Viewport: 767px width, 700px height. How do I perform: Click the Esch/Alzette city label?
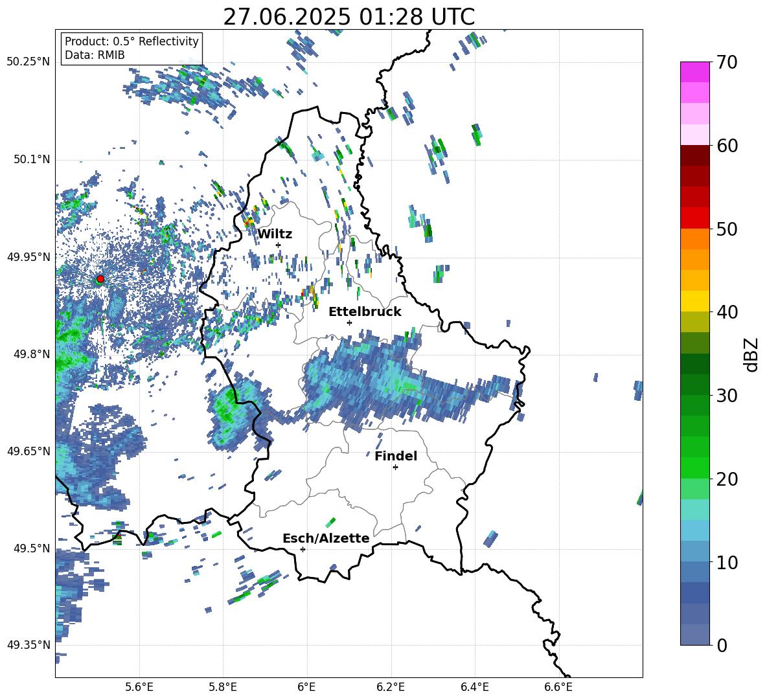pos(326,538)
